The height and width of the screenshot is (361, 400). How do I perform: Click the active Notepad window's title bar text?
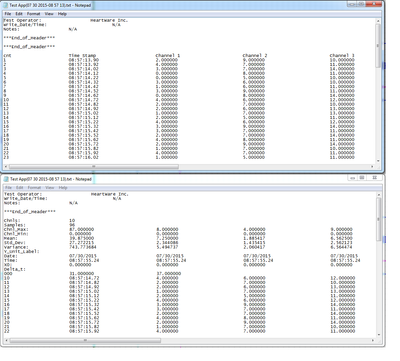coord(50,5)
